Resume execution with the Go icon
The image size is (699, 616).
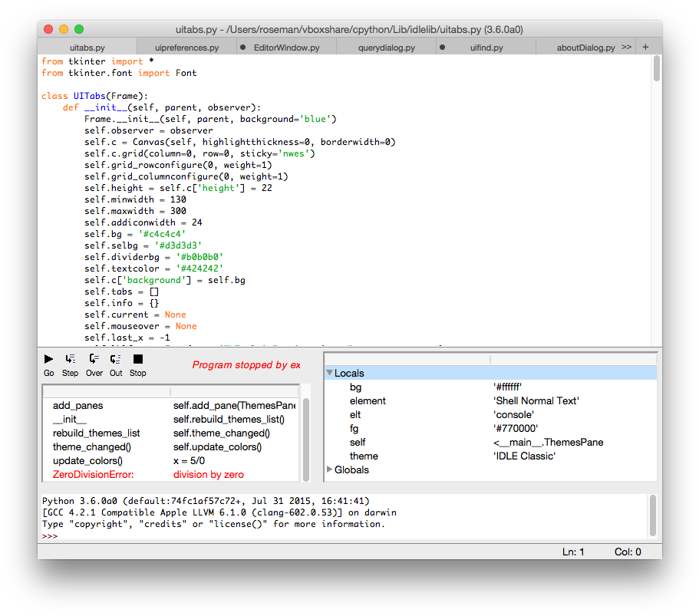[x=48, y=358]
